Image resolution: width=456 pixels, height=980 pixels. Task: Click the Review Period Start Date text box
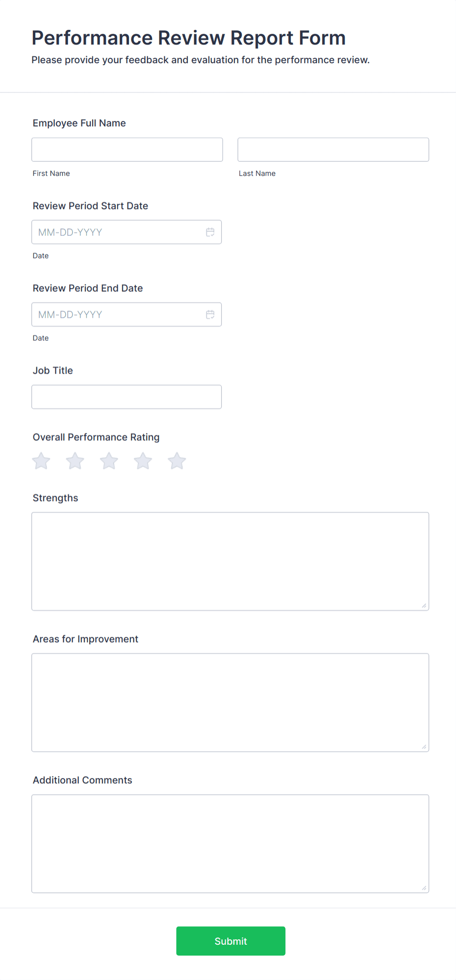point(113,232)
